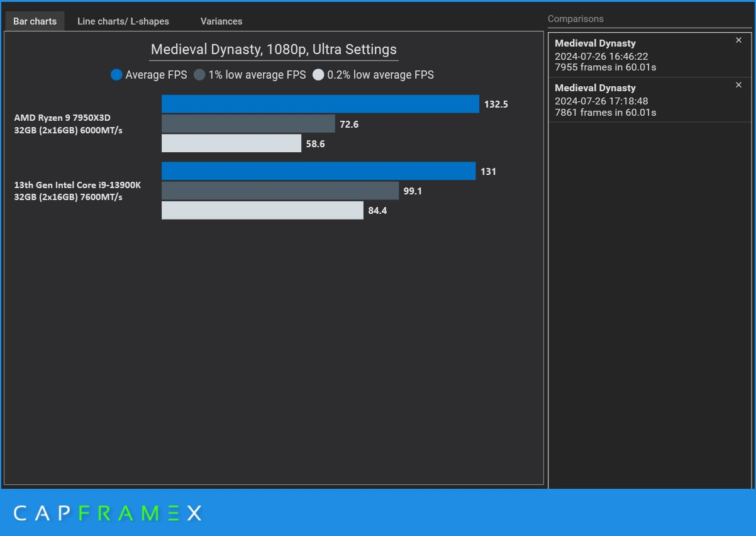Open the Line charts/ L-shapes tab
Screen dimensions: 756x536
coord(123,21)
